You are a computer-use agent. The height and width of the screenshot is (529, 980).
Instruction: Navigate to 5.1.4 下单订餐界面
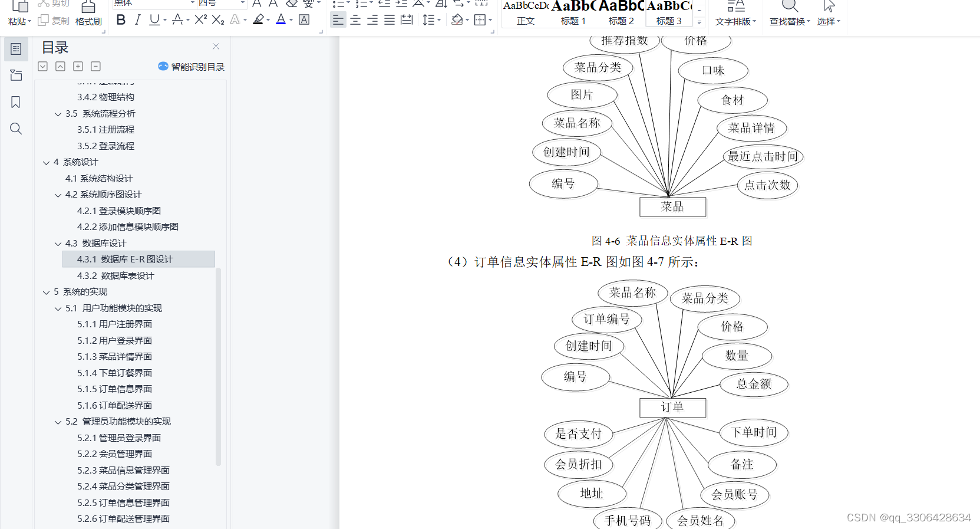click(114, 373)
